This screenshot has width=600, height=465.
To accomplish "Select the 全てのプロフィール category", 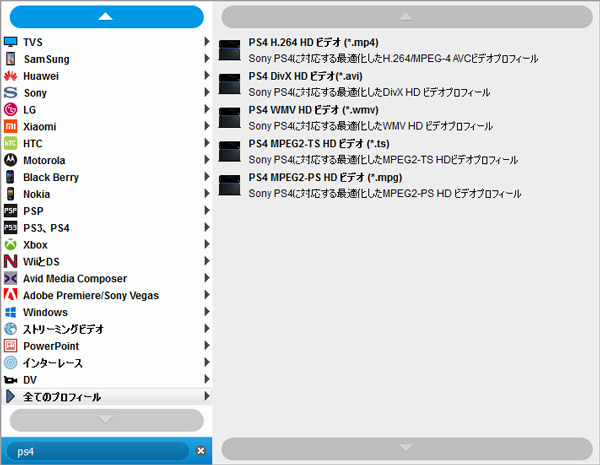I will pos(62,397).
